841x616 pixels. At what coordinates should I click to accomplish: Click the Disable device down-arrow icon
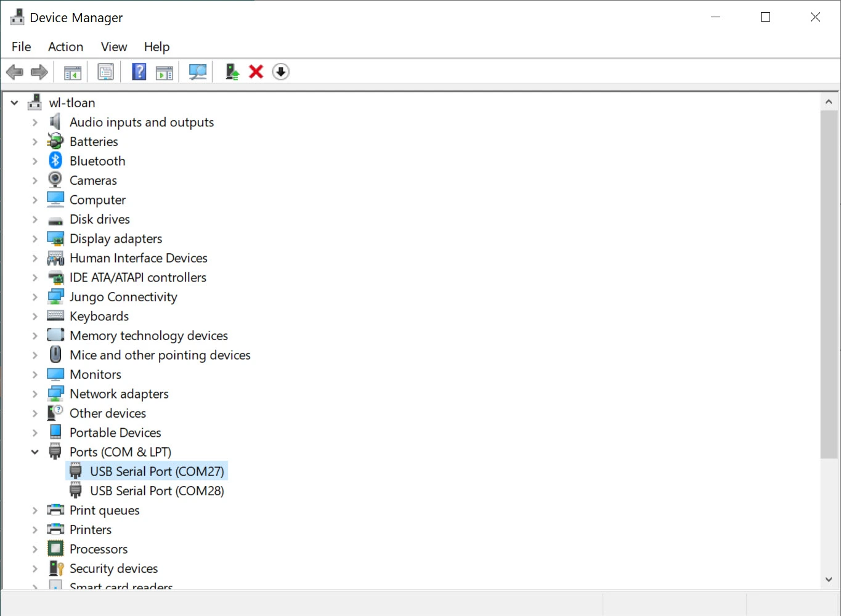(x=281, y=72)
